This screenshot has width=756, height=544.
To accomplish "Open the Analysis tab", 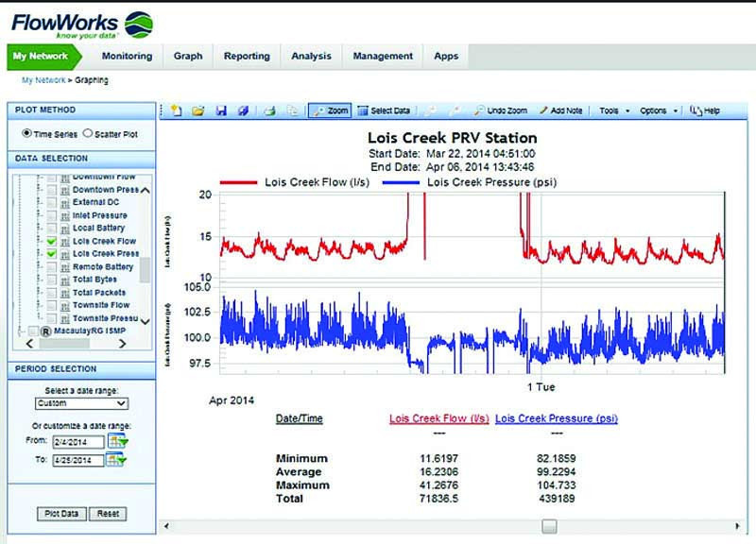I will coord(311,56).
